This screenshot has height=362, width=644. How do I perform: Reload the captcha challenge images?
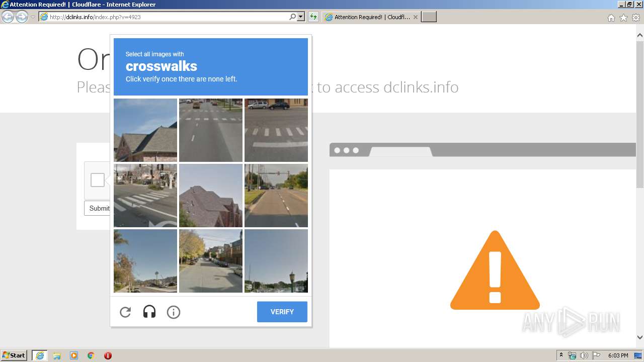point(125,312)
